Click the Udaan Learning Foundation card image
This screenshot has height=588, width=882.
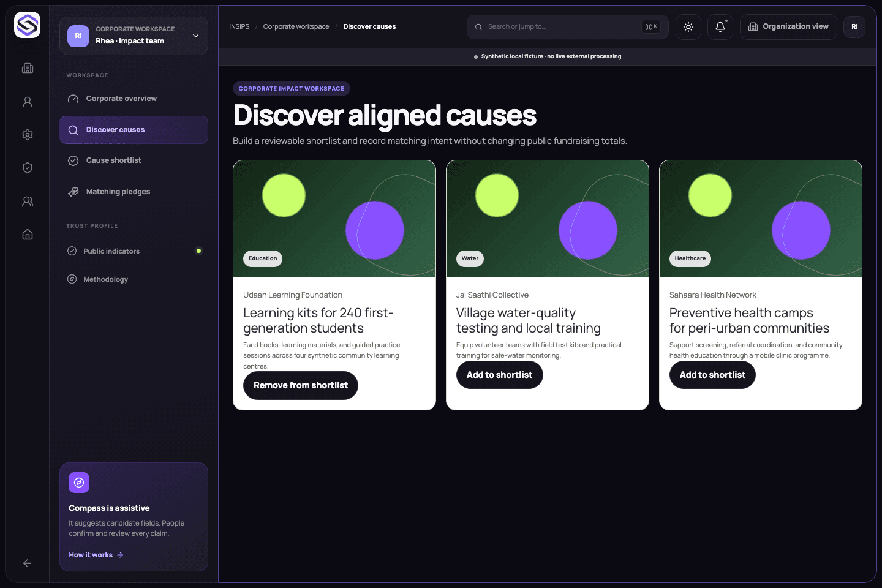coord(334,219)
